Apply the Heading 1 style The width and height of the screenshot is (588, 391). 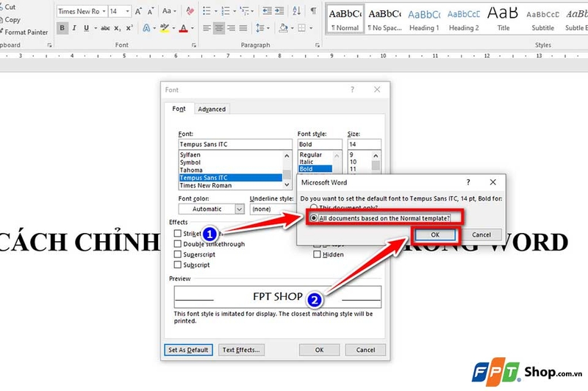point(424,20)
